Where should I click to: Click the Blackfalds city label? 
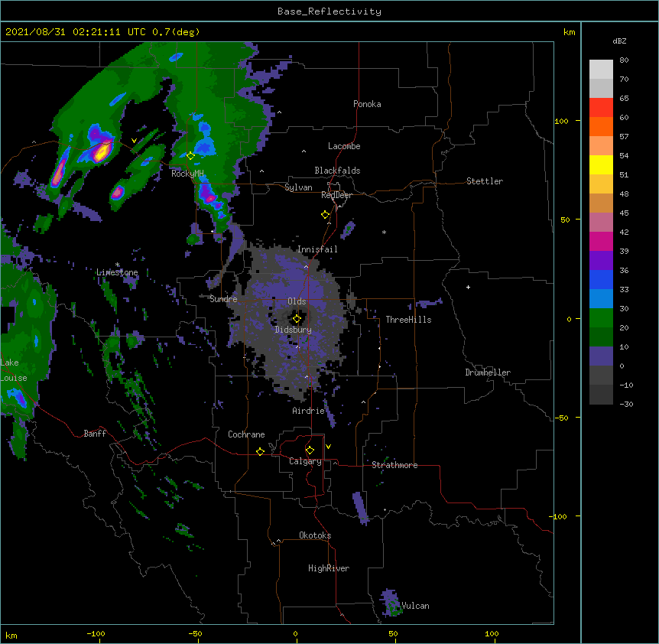337,171
